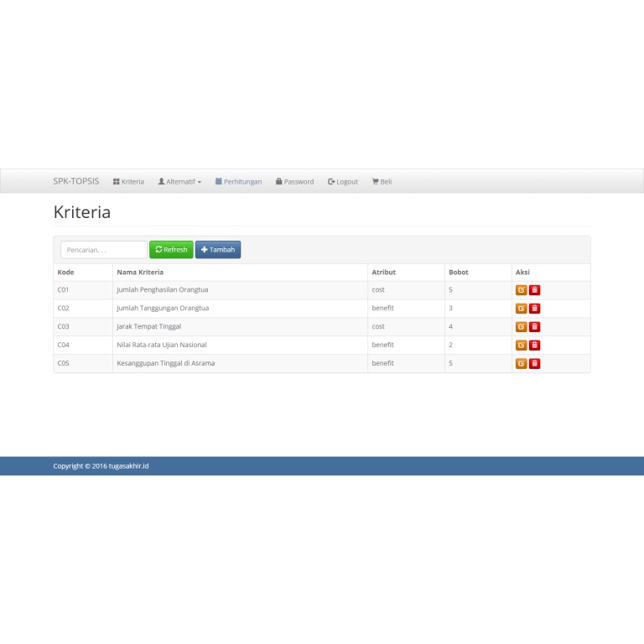The width and height of the screenshot is (644, 644).
Task: Focus the Pencarian search field
Action: coord(104,250)
